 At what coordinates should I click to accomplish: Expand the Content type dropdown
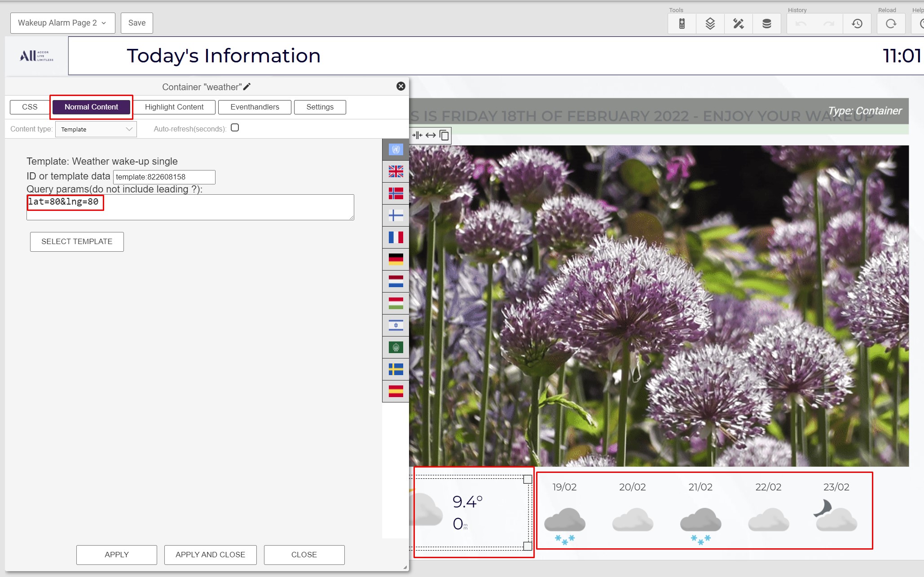click(x=97, y=128)
